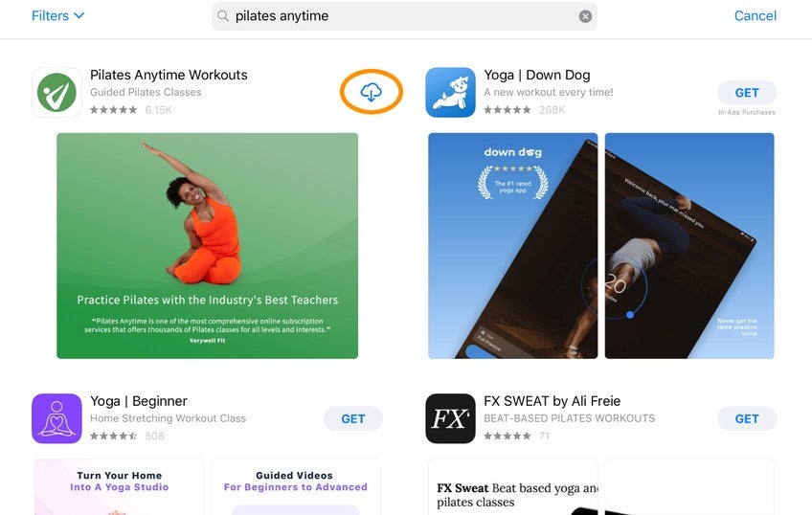Get the FX SWEAT app
This screenshot has height=515, width=812.
pyautogui.click(x=746, y=418)
